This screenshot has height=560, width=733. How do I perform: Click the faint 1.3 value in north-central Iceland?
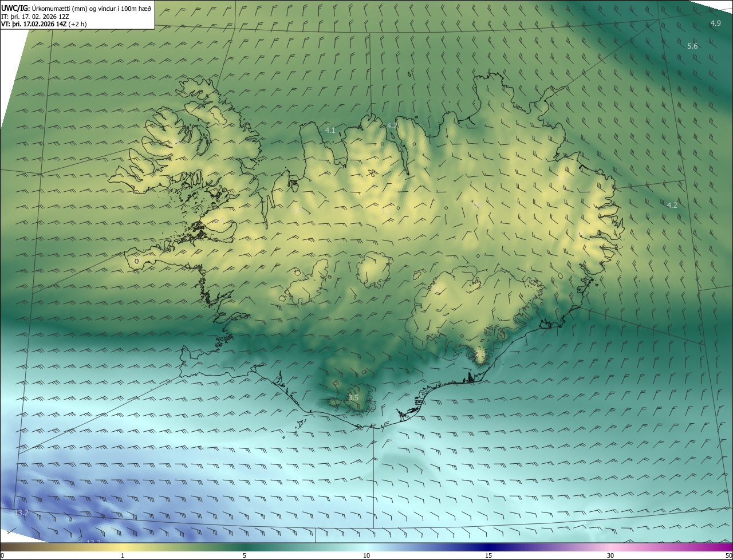coord(387,211)
